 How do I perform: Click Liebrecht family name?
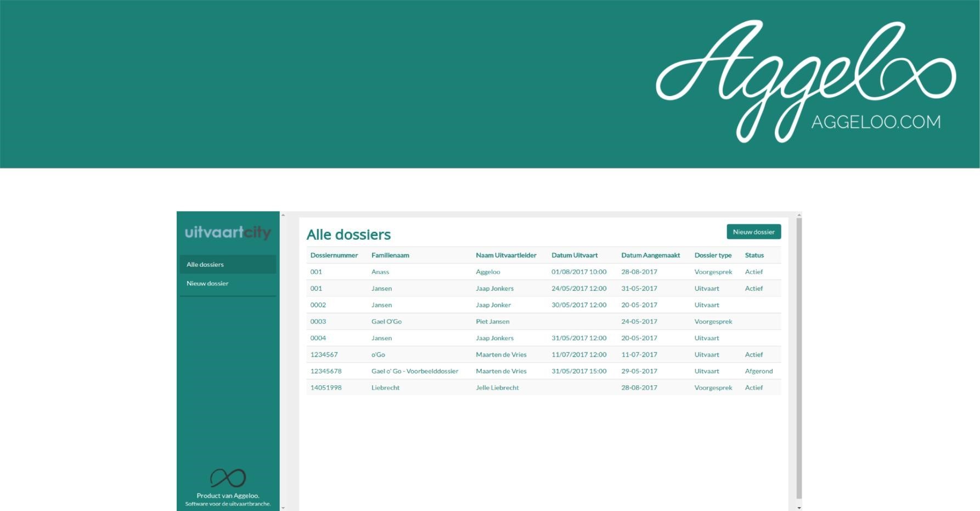(385, 388)
